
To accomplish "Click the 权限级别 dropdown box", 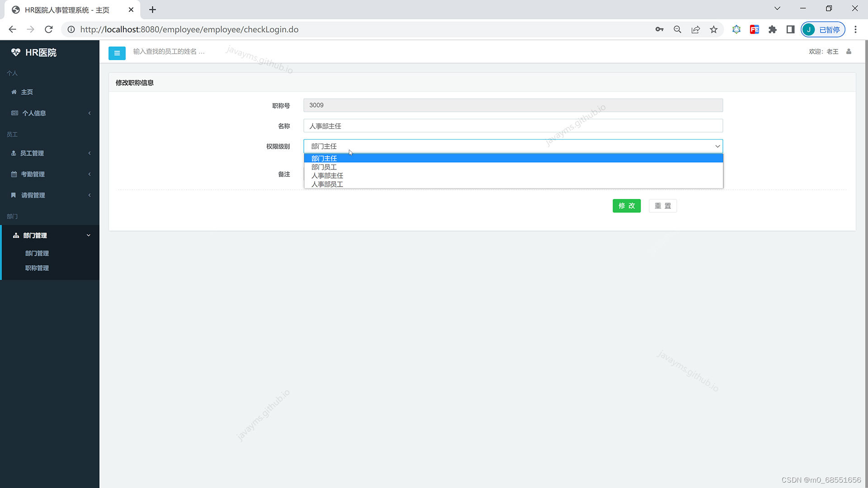I will click(513, 146).
